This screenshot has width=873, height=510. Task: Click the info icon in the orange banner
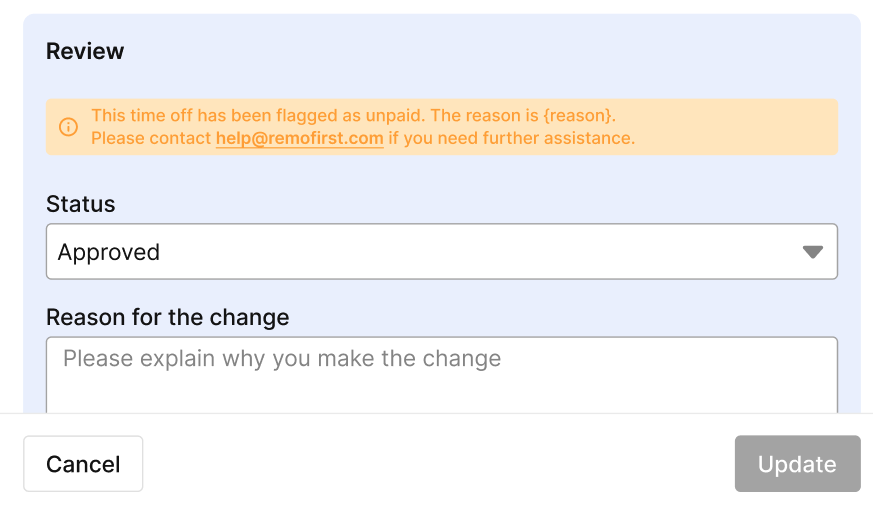tap(68, 127)
